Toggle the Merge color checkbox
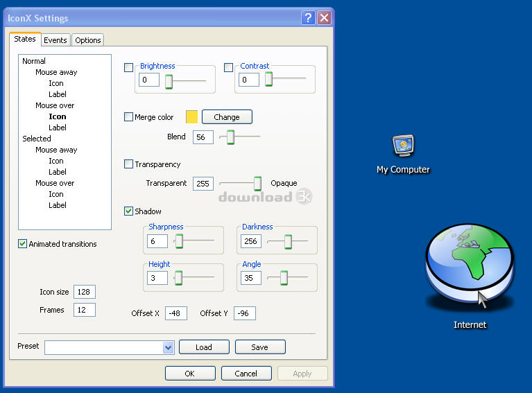The width and height of the screenshot is (532, 393). click(x=128, y=117)
